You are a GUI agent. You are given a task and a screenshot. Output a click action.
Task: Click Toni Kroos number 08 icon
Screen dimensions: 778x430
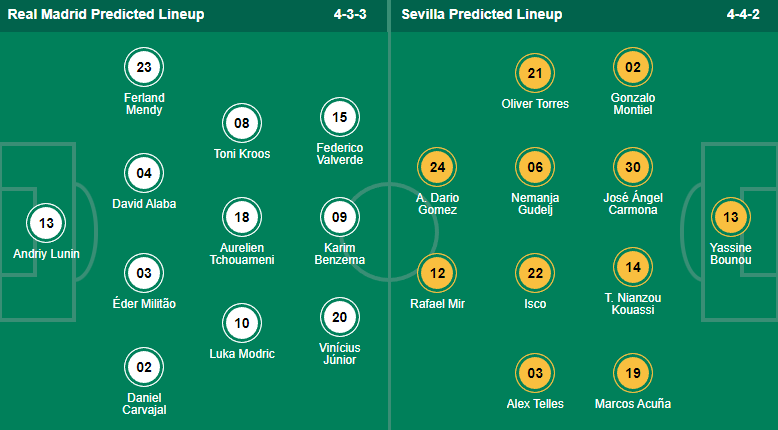point(242,124)
